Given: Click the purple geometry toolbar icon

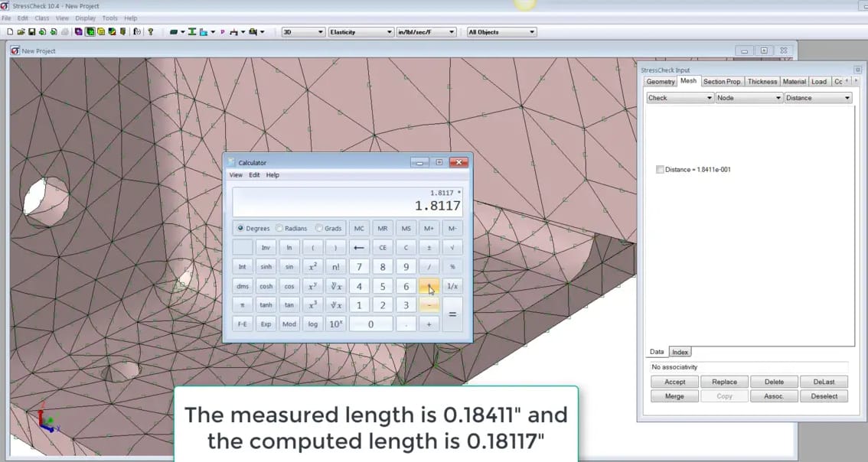Looking at the screenshot, I should 77,31.
